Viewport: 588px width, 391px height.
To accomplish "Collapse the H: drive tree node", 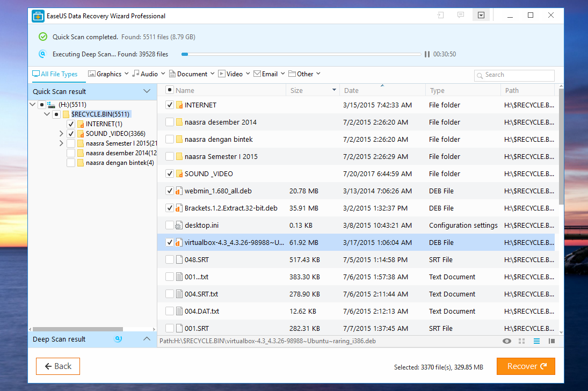I will pos(33,105).
